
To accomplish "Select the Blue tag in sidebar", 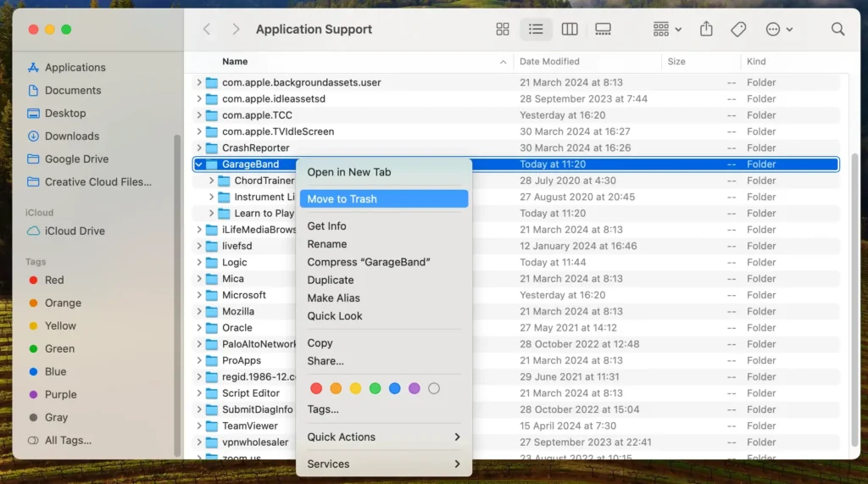I will [47, 371].
